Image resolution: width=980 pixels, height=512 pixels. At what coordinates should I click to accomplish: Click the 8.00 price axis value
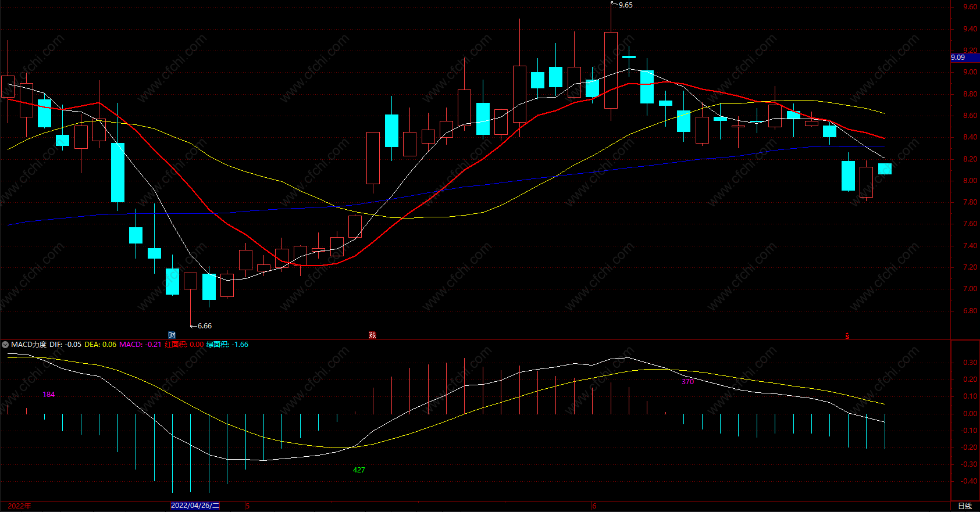(970, 181)
